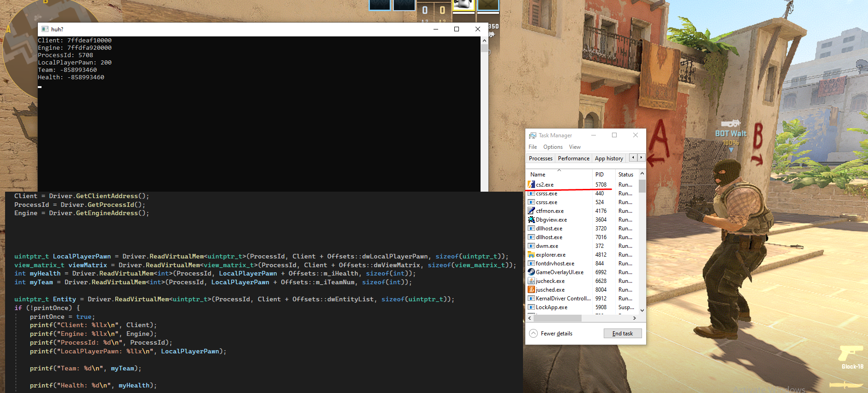
Task: Click the console window scrollbar up arrow
Action: [x=484, y=41]
